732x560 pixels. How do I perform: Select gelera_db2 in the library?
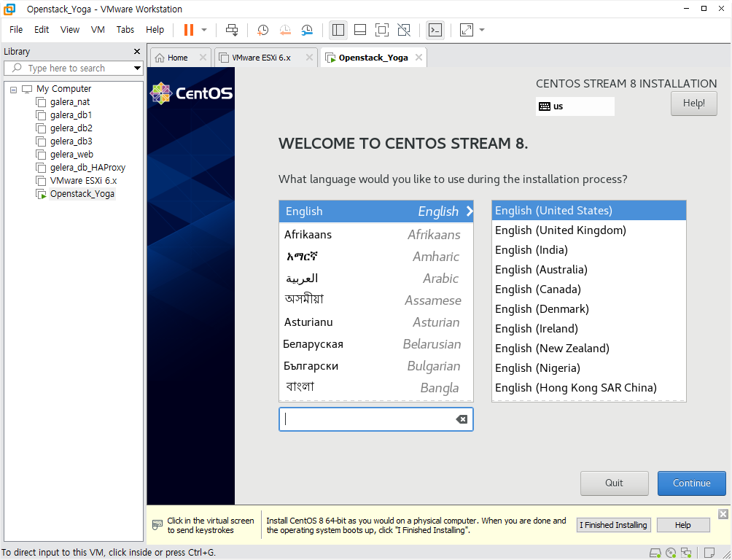pos(71,128)
